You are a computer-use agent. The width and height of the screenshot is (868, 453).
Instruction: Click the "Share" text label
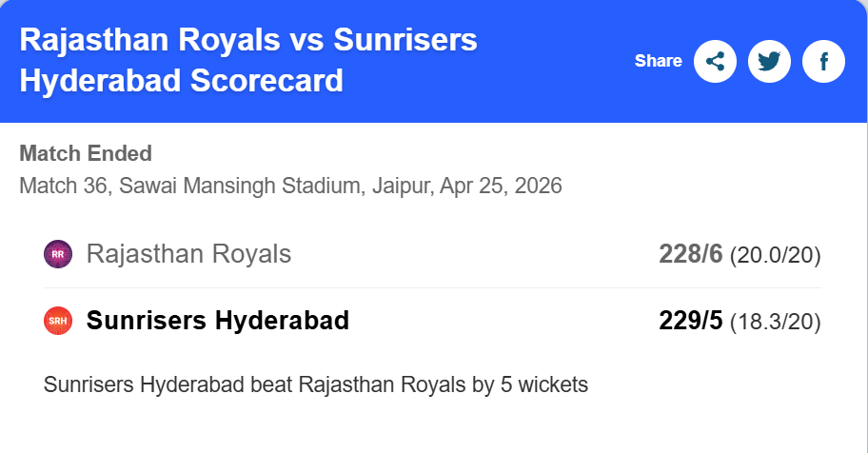658,61
